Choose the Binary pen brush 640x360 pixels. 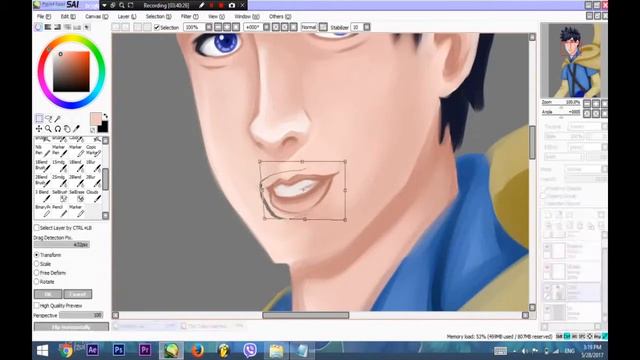tap(42, 211)
